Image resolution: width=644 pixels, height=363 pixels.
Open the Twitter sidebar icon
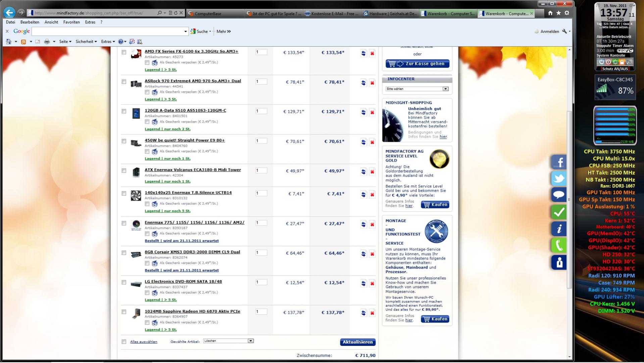pyautogui.click(x=559, y=179)
